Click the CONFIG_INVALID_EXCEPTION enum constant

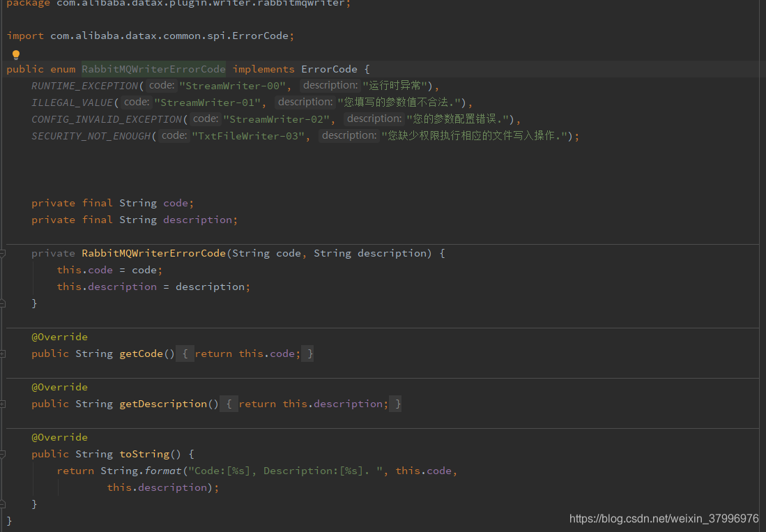click(107, 119)
